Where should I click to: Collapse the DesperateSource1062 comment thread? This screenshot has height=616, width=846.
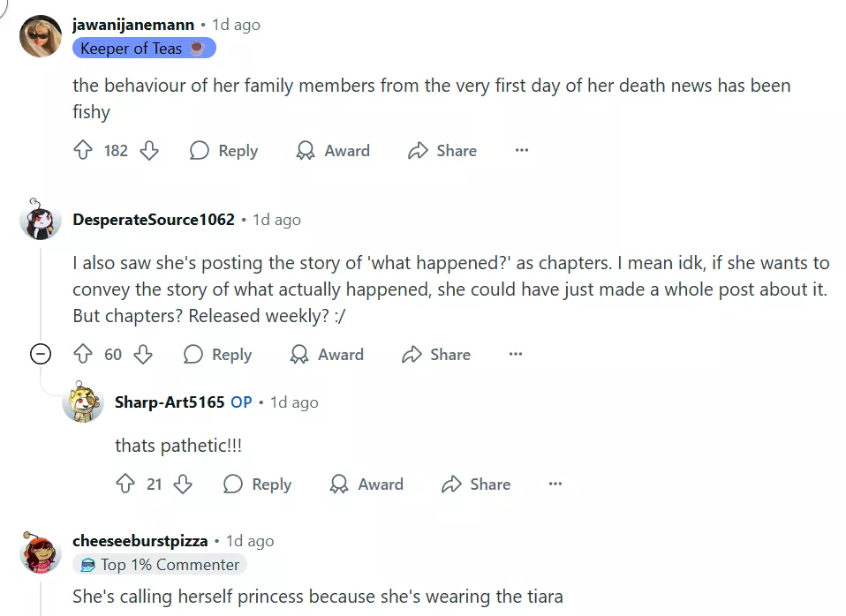(40, 355)
